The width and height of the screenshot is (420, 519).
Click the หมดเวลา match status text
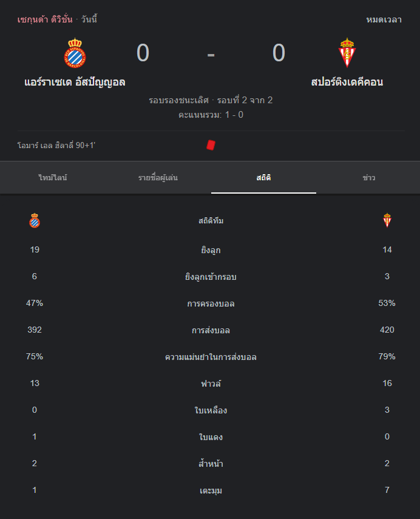384,19
